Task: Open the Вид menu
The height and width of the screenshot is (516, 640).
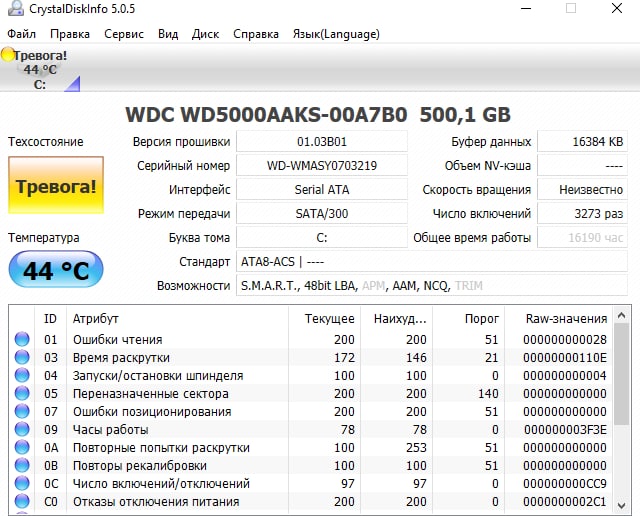Action: 168,34
